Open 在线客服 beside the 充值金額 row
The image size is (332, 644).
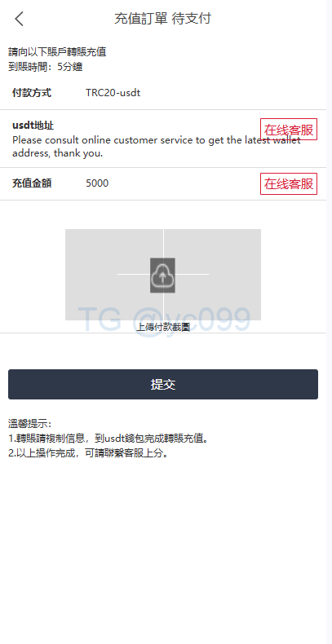pos(289,183)
